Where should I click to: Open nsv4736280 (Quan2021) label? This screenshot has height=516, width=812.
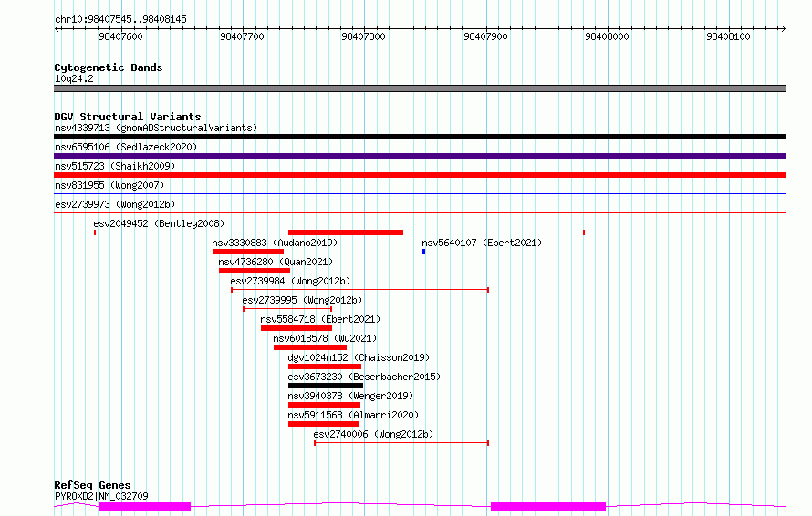(x=276, y=262)
